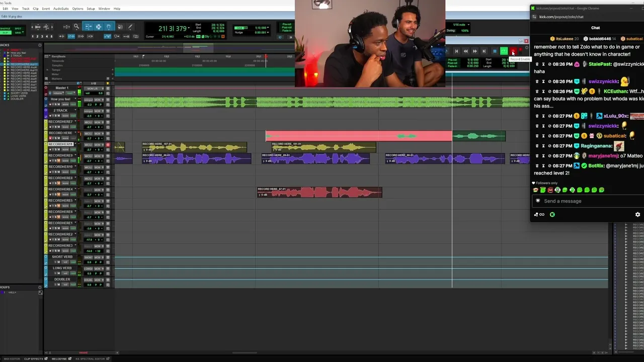
Task: Toggle Tab to Transients button
Action: (62, 36)
